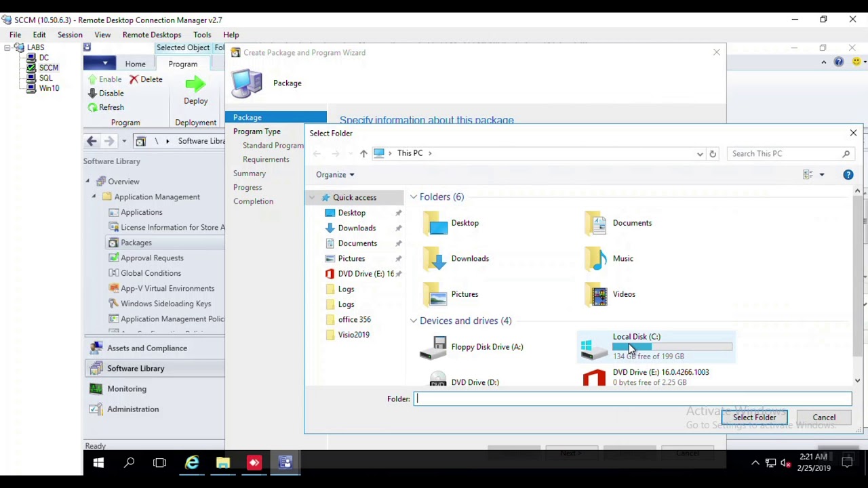868x488 pixels.
Task: Click Refresh in the Program ribbon
Action: click(106, 107)
